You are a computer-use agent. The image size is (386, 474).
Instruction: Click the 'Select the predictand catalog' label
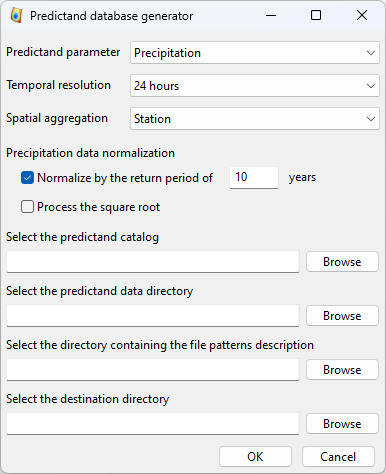pos(82,237)
